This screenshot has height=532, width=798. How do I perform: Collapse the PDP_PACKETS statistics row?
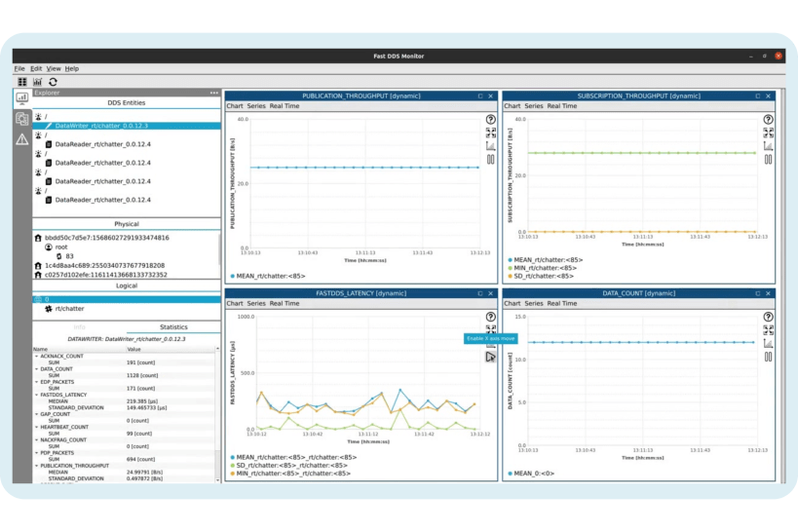(x=37, y=452)
